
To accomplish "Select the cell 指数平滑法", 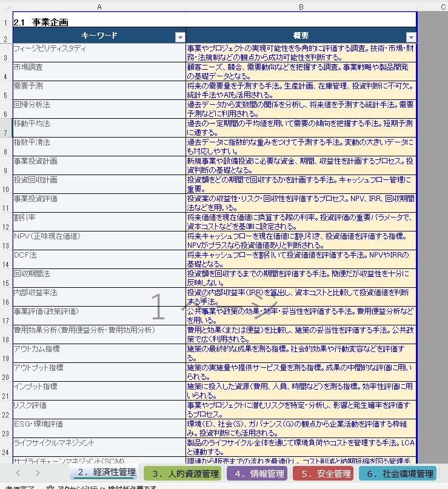I will (x=99, y=147).
